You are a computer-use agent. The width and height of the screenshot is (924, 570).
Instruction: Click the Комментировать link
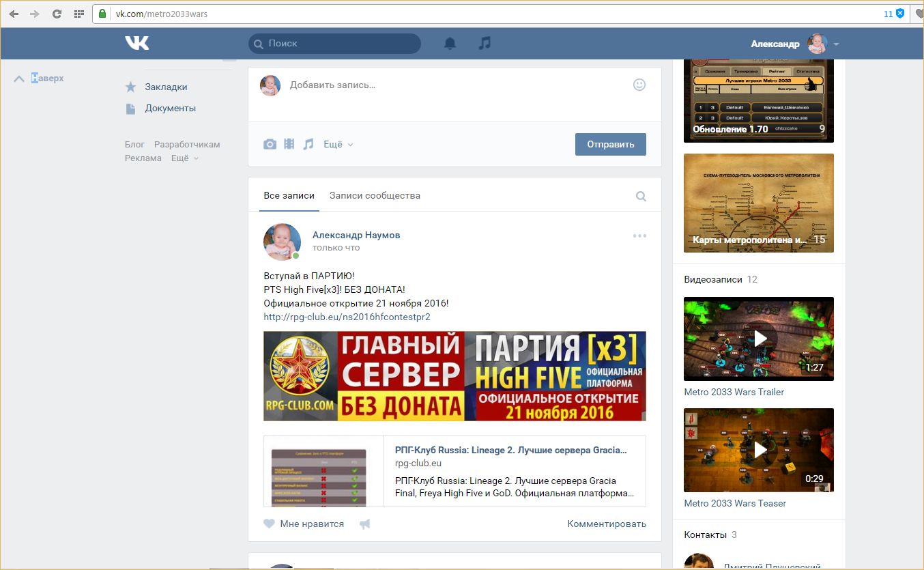tap(607, 524)
